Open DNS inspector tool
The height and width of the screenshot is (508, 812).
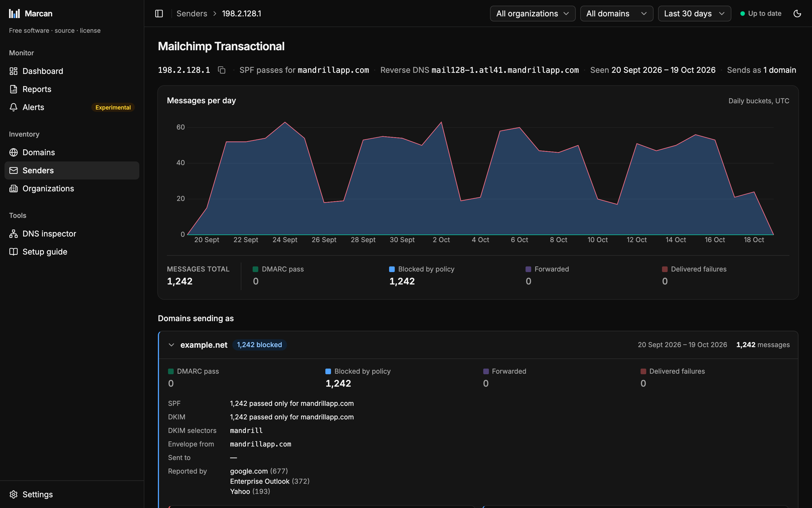72,233
